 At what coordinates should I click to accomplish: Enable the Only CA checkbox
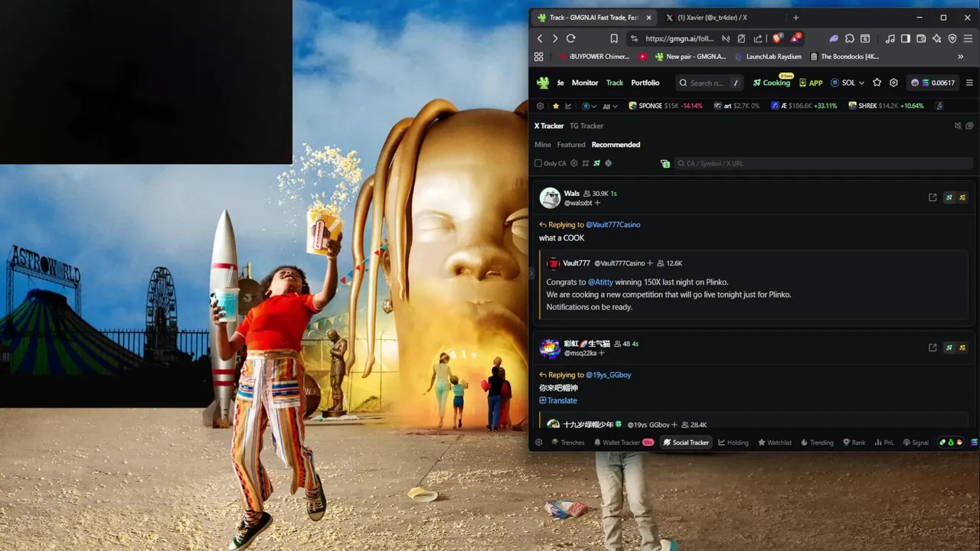pos(538,163)
